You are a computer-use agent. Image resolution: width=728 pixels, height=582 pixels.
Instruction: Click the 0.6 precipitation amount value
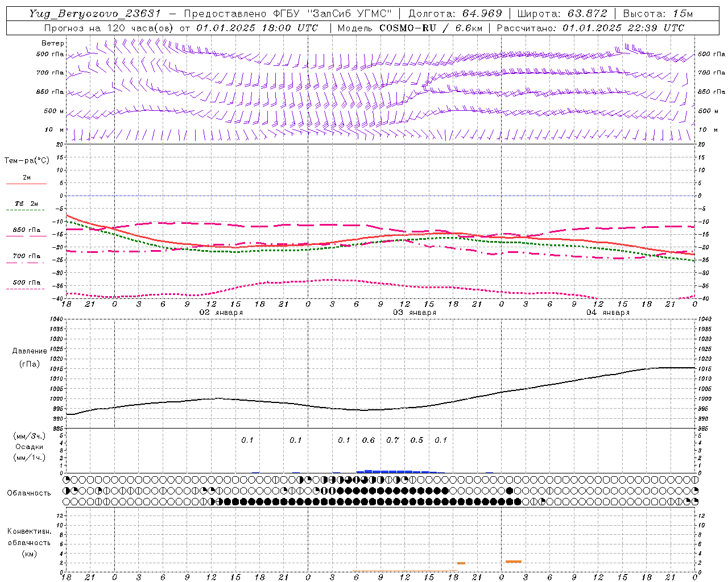coord(369,440)
